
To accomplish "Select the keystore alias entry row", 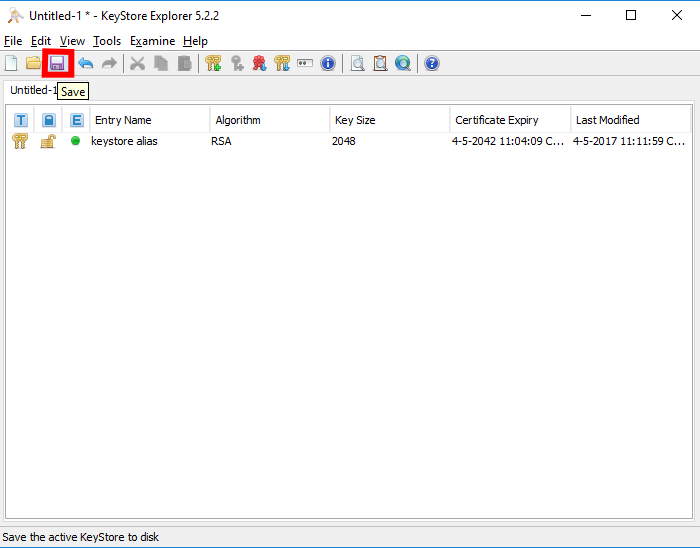I will click(x=349, y=141).
